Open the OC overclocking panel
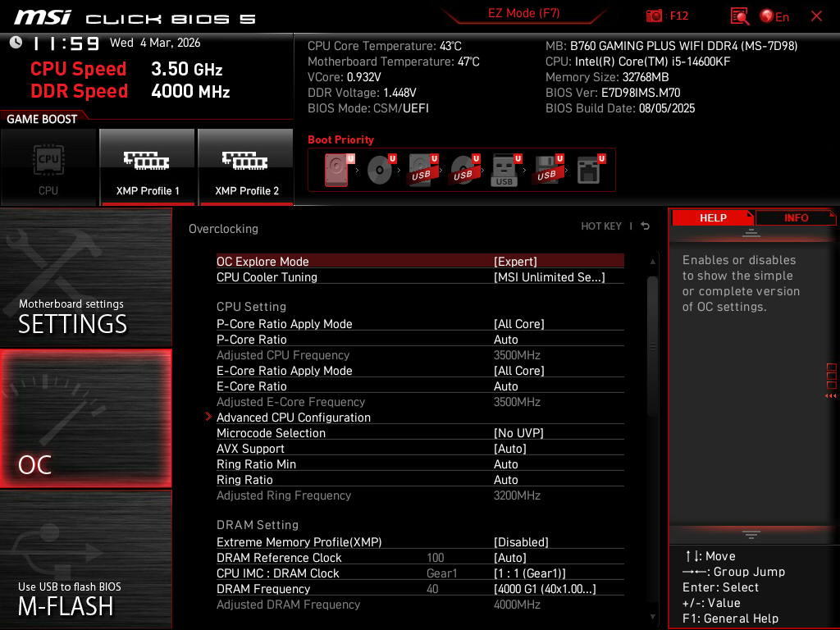This screenshot has height=630, width=840. (x=85, y=418)
